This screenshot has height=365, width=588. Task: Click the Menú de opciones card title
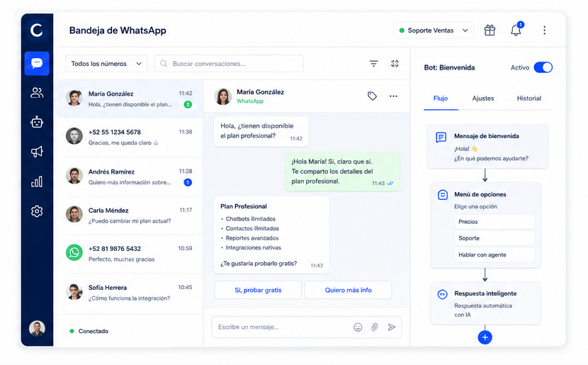point(480,194)
